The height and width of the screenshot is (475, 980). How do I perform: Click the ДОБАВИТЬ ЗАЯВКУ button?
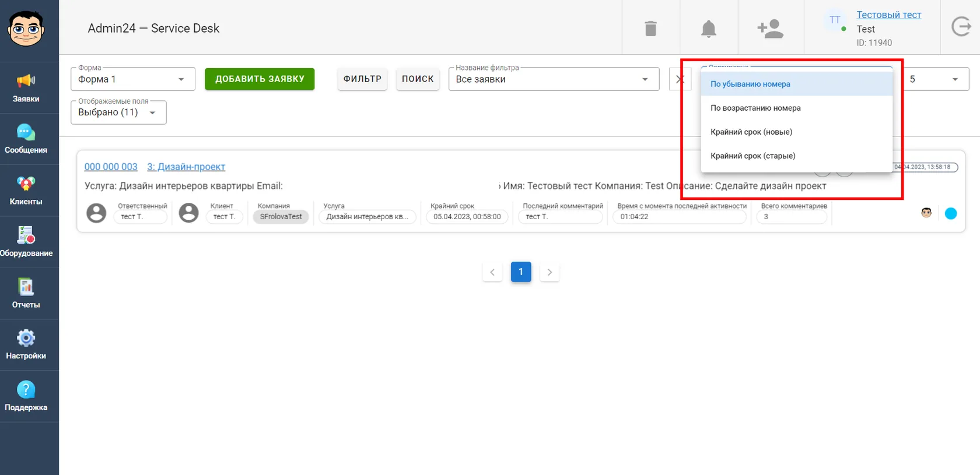point(260,79)
